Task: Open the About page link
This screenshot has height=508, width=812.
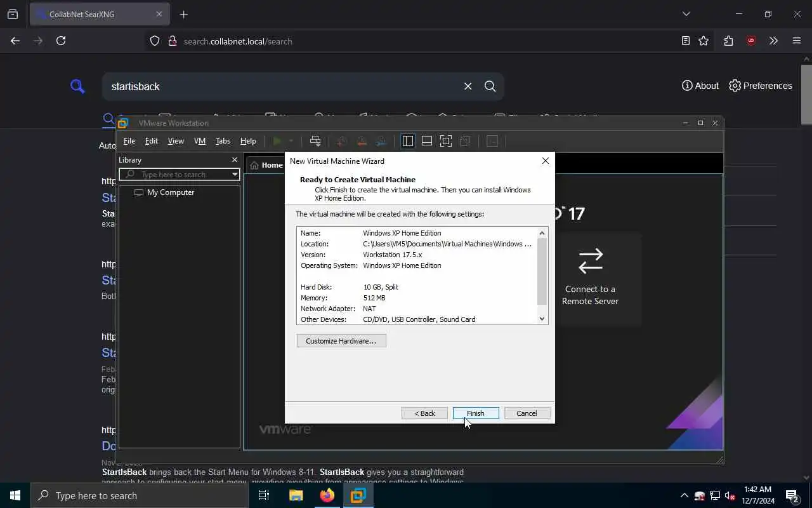Action: 700,86
